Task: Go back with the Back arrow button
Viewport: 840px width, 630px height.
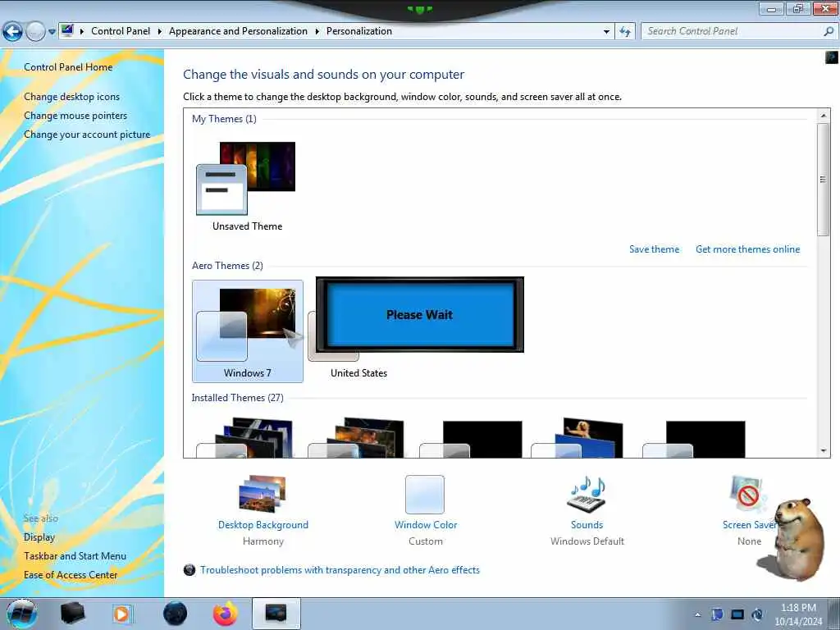Action: 12,32
